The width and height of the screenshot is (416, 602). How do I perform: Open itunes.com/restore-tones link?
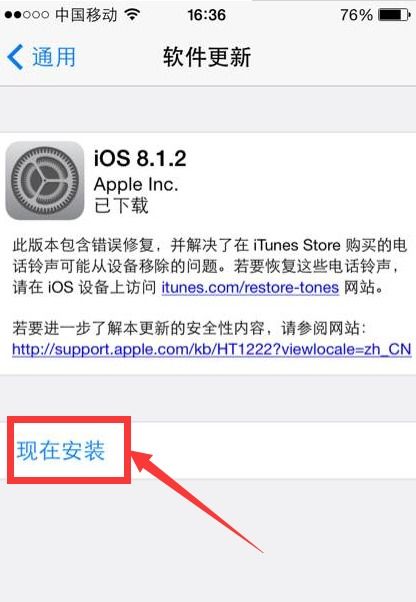250,287
